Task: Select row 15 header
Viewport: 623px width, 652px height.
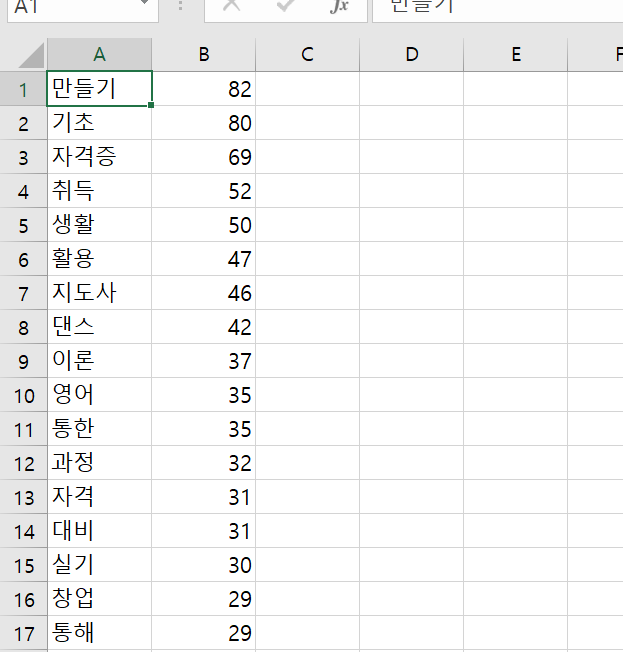Action: coord(23,566)
